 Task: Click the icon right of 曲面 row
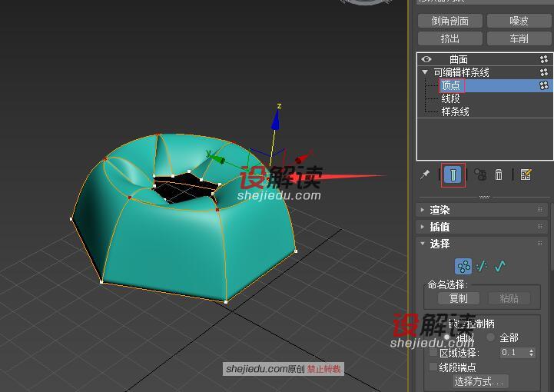tap(544, 59)
